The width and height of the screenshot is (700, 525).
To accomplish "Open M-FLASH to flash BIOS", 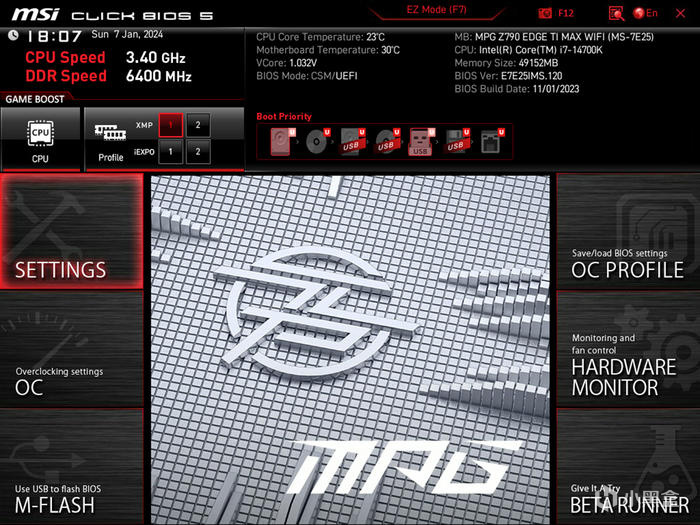I will (x=71, y=467).
